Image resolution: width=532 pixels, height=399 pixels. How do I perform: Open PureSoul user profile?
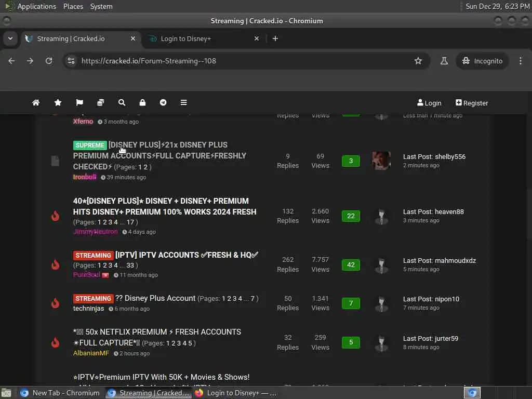click(87, 274)
